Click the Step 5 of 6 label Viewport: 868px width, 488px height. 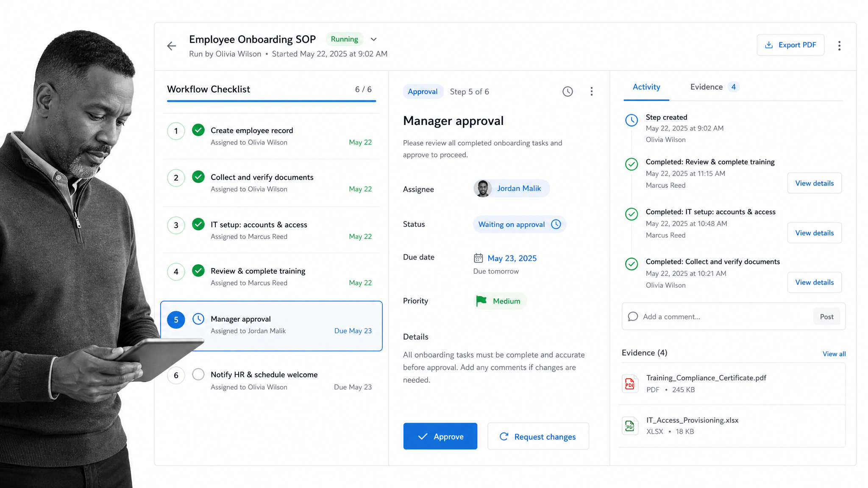tap(469, 91)
